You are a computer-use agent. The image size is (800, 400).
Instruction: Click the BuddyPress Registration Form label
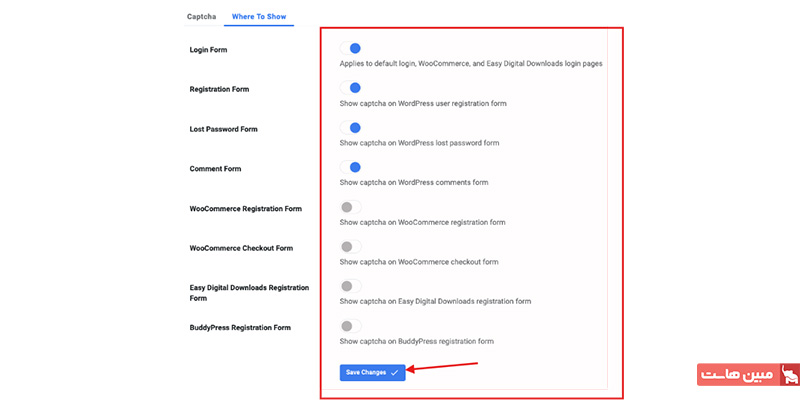coord(240,328)
